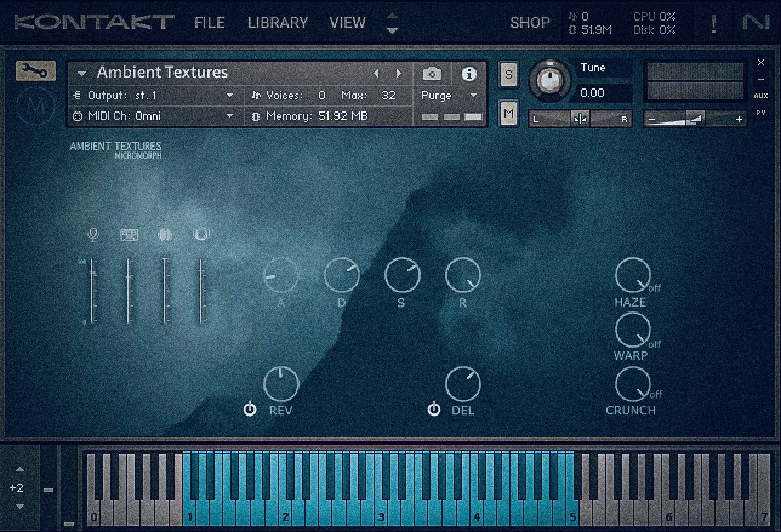
Task: Click the cassette tape layer icon
Action: [129, 234]
